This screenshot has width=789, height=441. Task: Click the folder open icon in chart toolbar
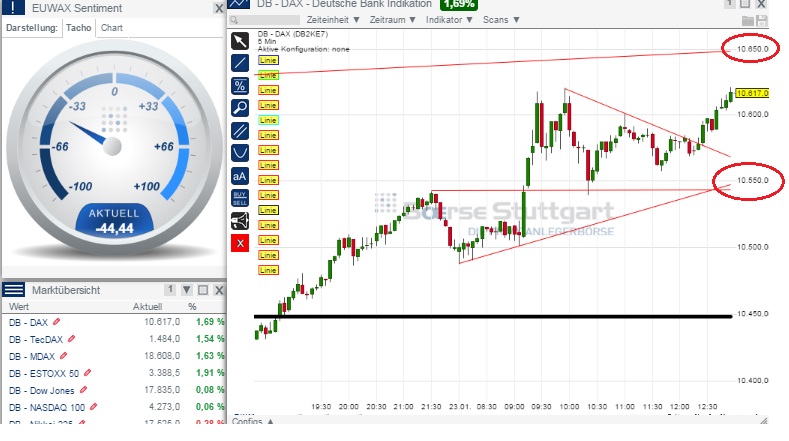click(748, 21)
